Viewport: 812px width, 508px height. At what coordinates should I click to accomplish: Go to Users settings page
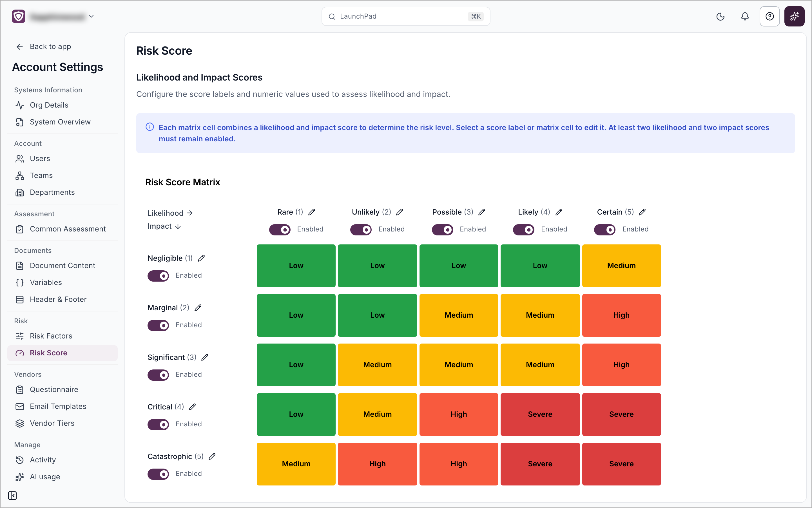click(63, 159)
